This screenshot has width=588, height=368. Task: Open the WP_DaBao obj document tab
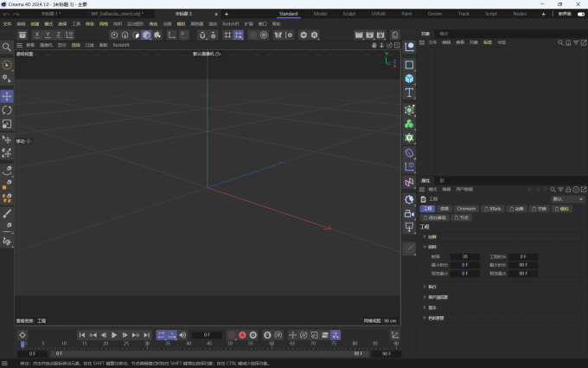coord(117,14)
